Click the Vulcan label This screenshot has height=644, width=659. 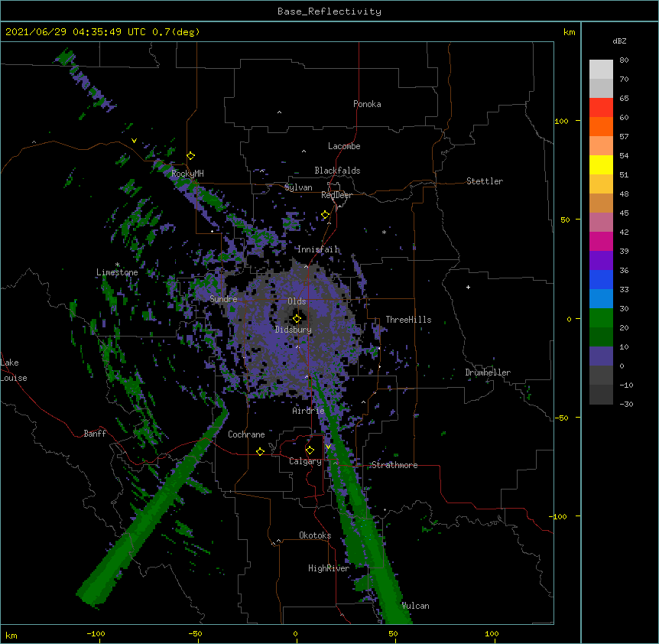coord(415,606)
